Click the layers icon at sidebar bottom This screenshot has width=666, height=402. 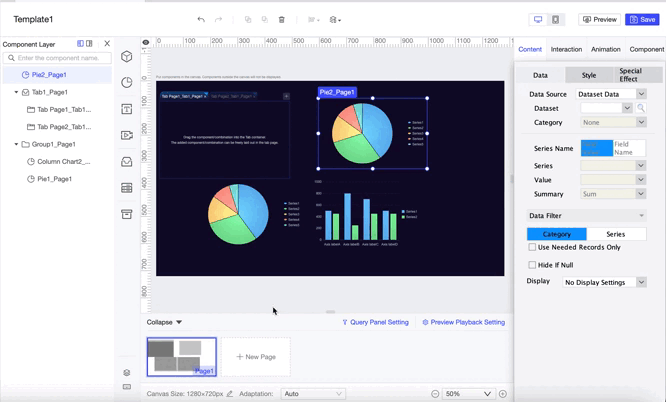click(127, 373)
